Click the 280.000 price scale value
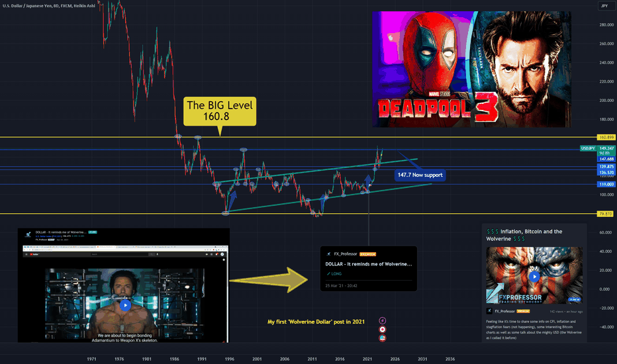Screen dimensions: 617x364 coord(606,24)
